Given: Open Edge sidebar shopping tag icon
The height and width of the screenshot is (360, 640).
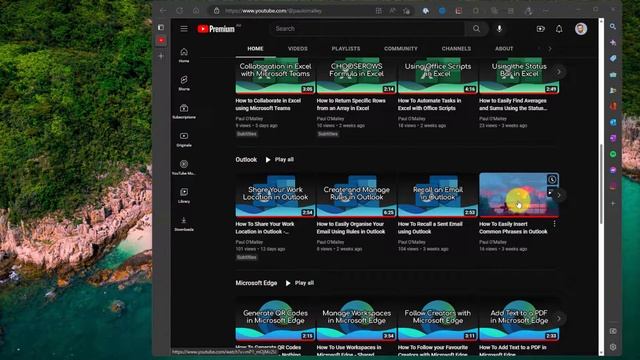Looking at the screenshot, I should (x=613, y=59).
